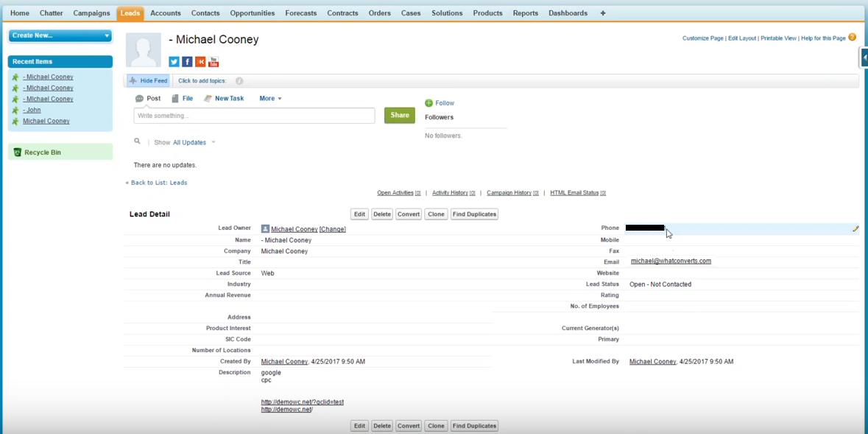
Task: Expand the collapsed right sidebar arrow
Action: point(864,57)
